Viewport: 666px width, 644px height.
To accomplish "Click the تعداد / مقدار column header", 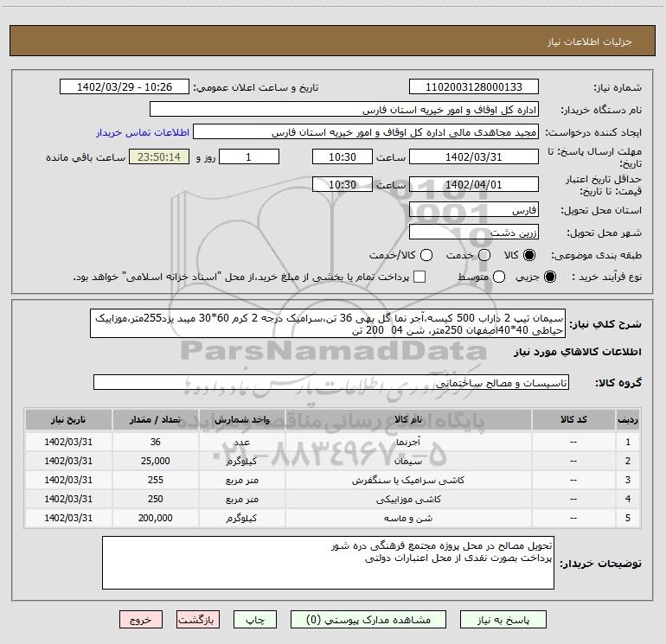I will 156,420.
